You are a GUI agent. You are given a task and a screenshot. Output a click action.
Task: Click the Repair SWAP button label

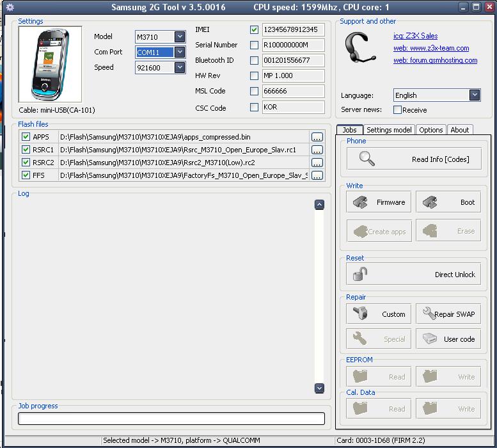pos(455,314)
